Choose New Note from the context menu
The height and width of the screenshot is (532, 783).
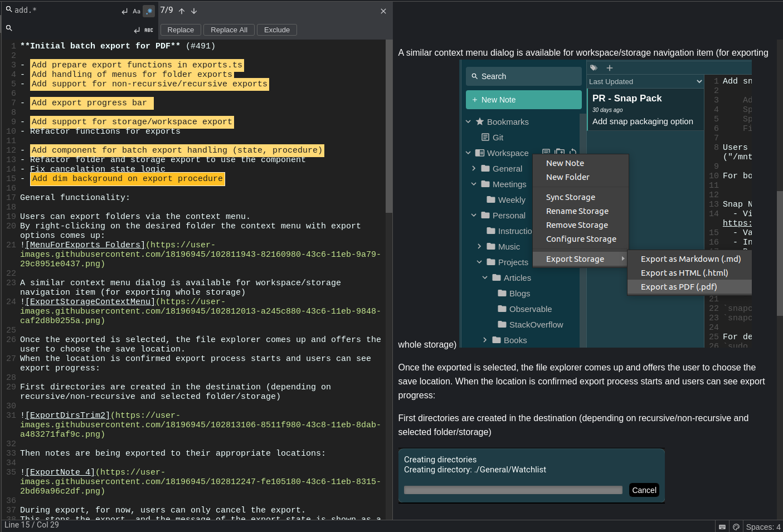point(581,163)
